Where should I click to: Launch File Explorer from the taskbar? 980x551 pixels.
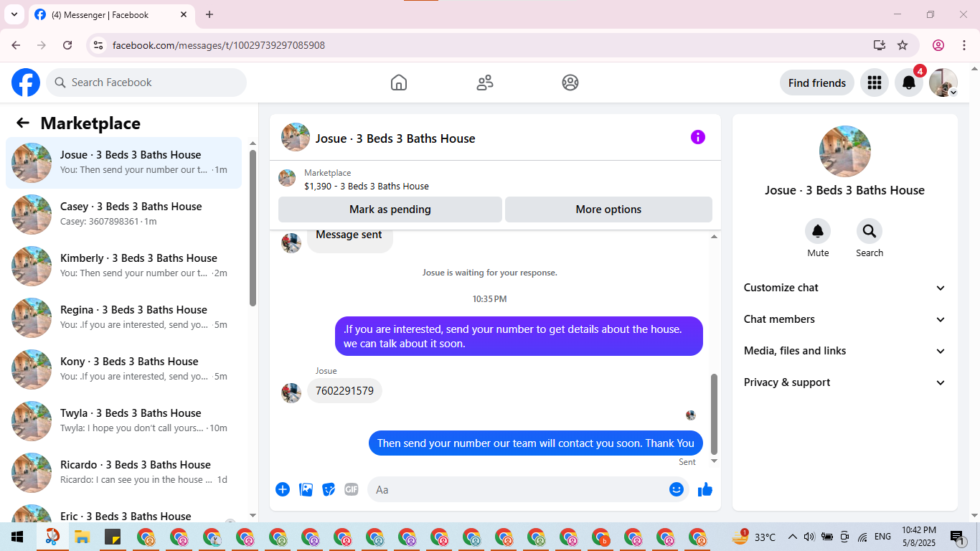(82, 537)
